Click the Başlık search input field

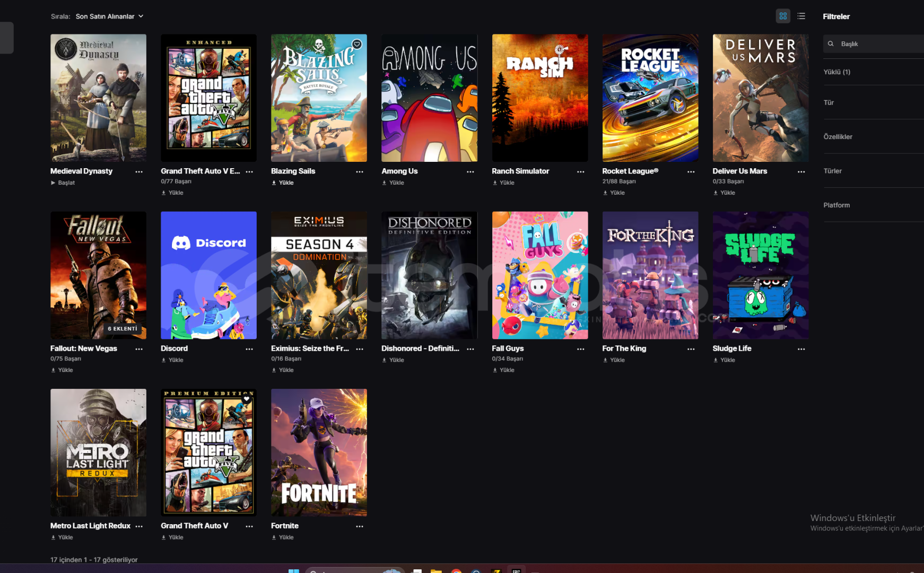[874, 44]
